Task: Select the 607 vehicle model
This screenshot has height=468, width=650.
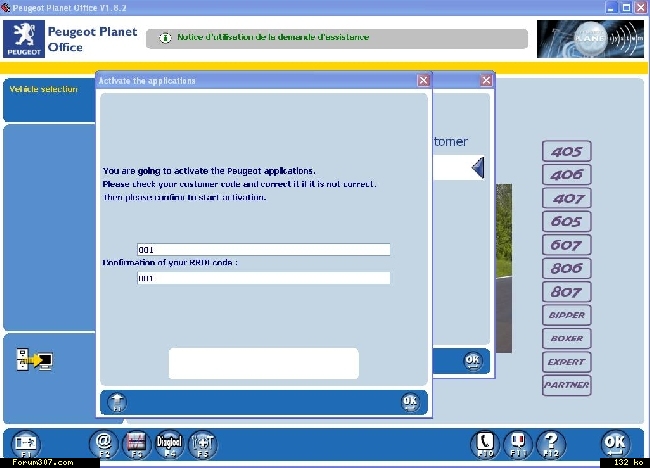Action: [x=567, y=245]
